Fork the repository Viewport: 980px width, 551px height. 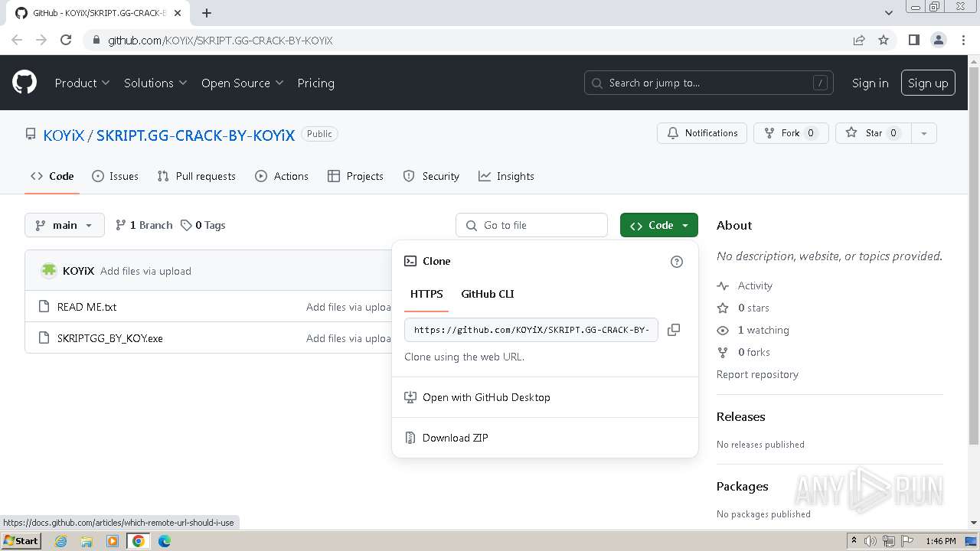[x=792, y=133]
